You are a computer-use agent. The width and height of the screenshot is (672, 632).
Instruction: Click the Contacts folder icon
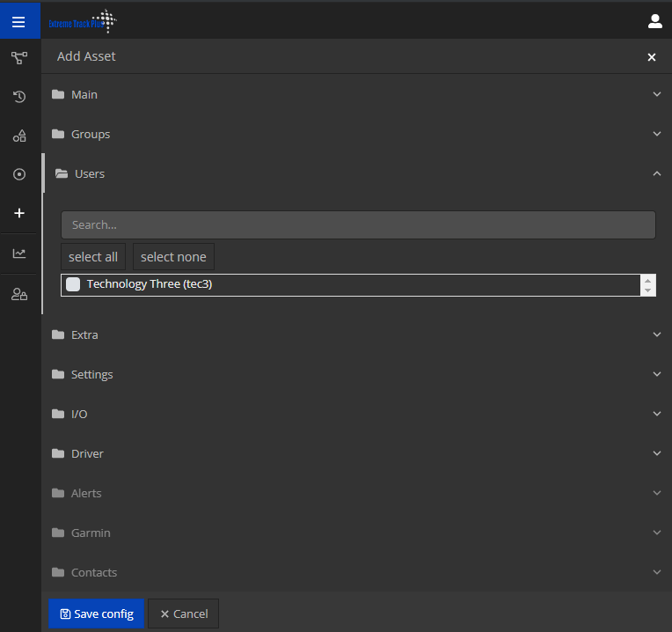pyautogui.click(x=58, y=572)
